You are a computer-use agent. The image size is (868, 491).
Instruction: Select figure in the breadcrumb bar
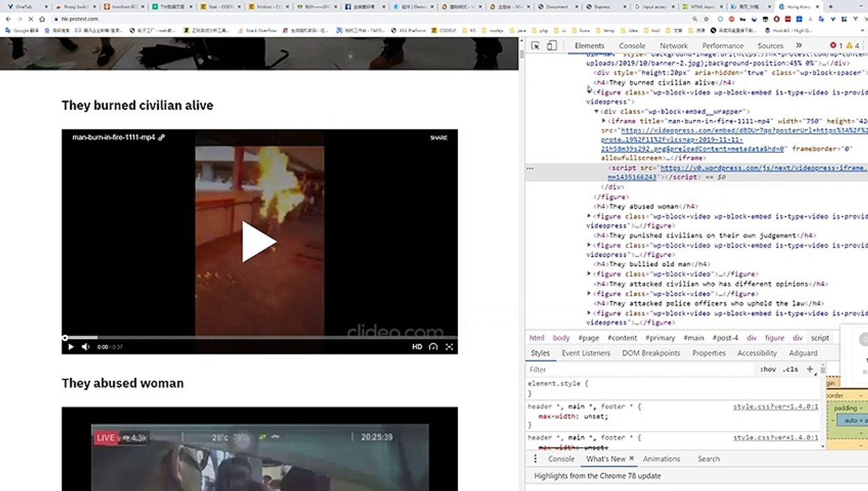coord(775,338)
